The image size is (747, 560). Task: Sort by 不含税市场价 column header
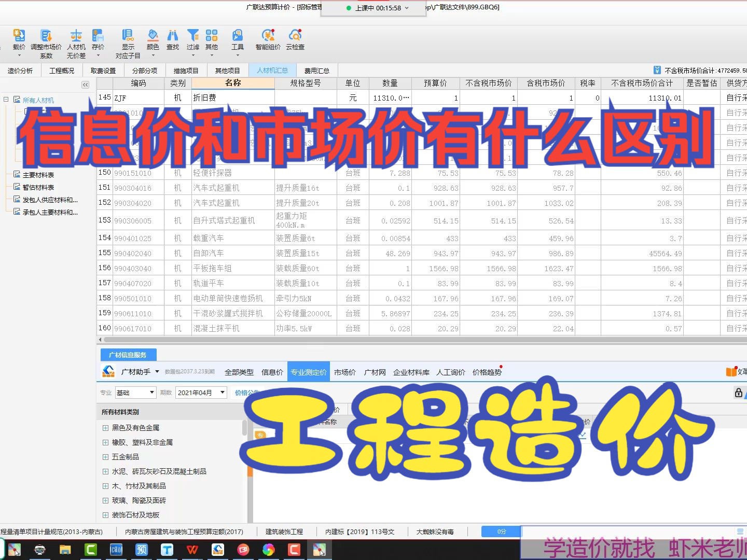click(x=489, y=83)
